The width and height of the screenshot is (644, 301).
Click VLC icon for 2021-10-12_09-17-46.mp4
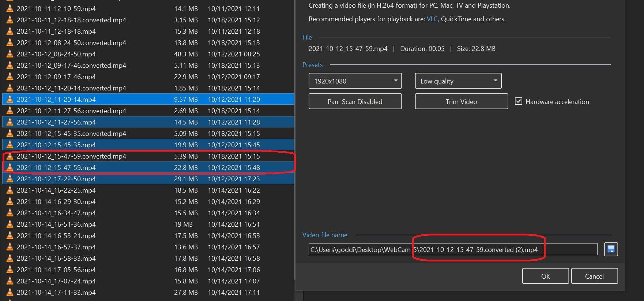[10, 77]
